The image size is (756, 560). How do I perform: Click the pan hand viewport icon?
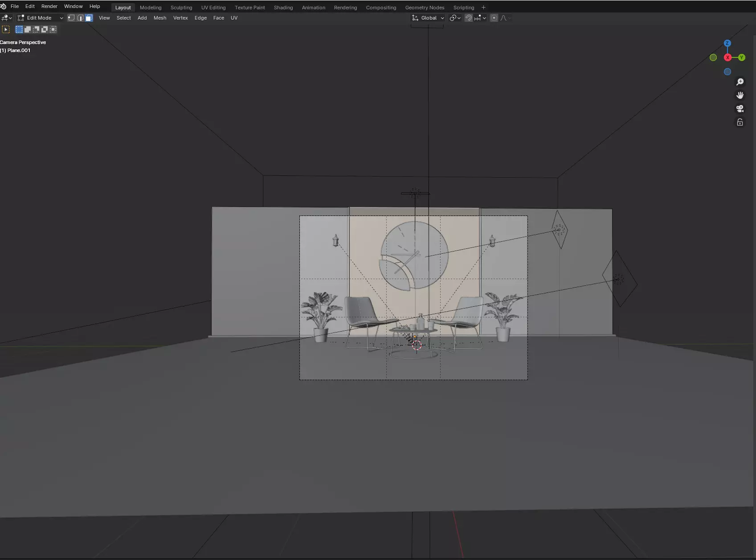(740, 95)
